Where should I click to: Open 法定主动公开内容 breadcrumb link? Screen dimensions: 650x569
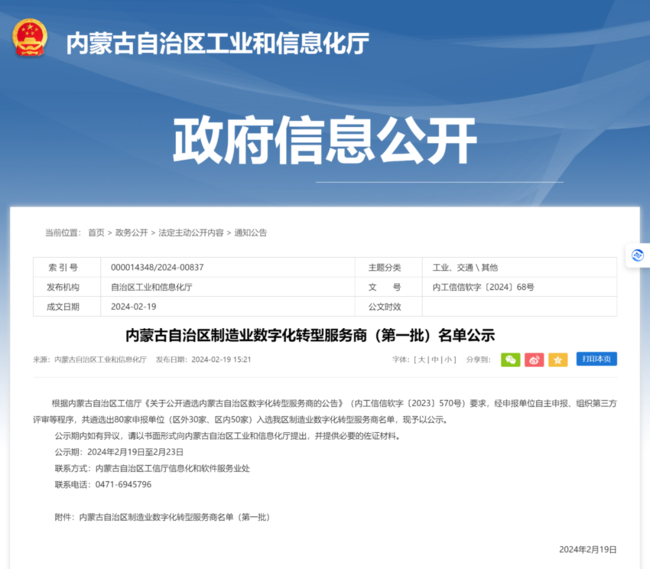(x=191, y=233)
